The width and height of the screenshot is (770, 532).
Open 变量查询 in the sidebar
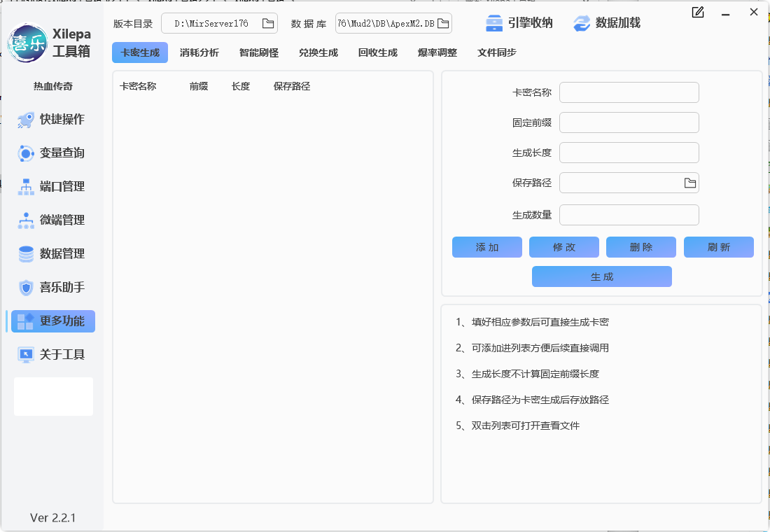coord(53,153)
